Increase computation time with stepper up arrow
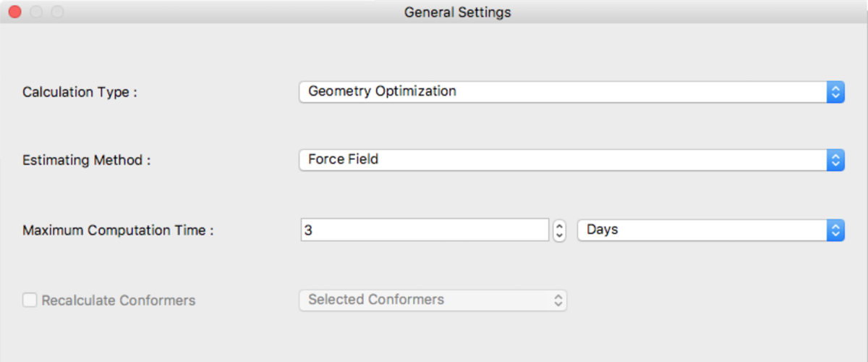 click(x=559, y=225)
